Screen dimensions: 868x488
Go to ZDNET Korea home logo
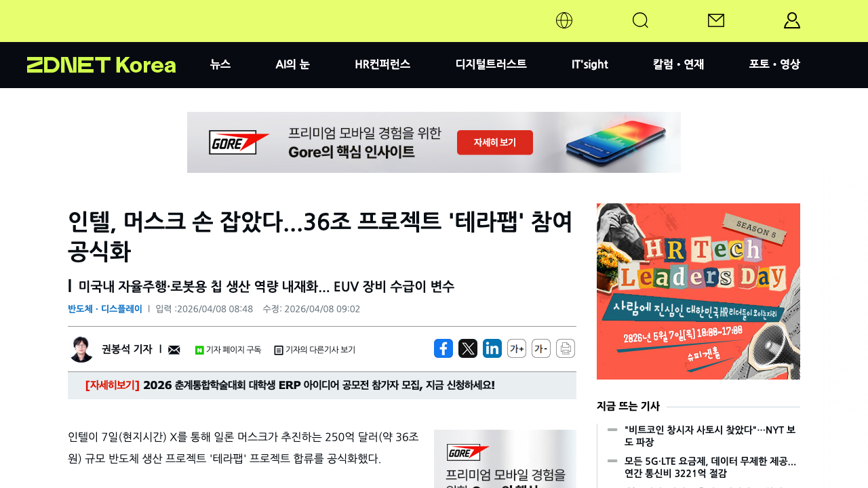coord(102,65)
